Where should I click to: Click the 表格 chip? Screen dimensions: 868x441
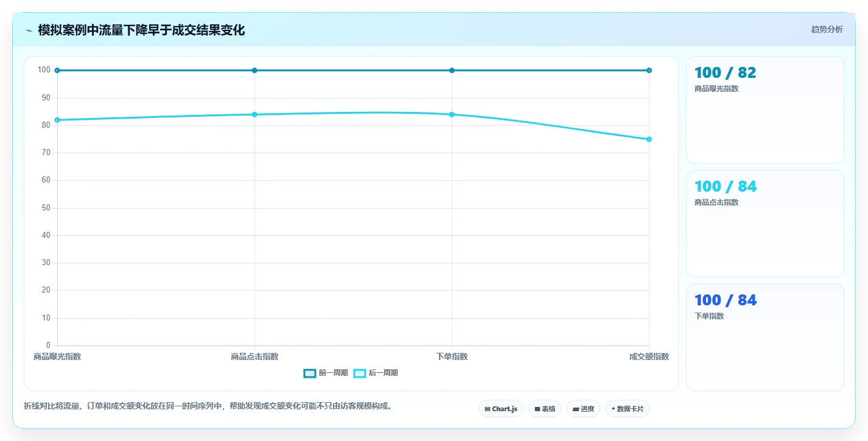pyautogui.click(x=545, y=409)
